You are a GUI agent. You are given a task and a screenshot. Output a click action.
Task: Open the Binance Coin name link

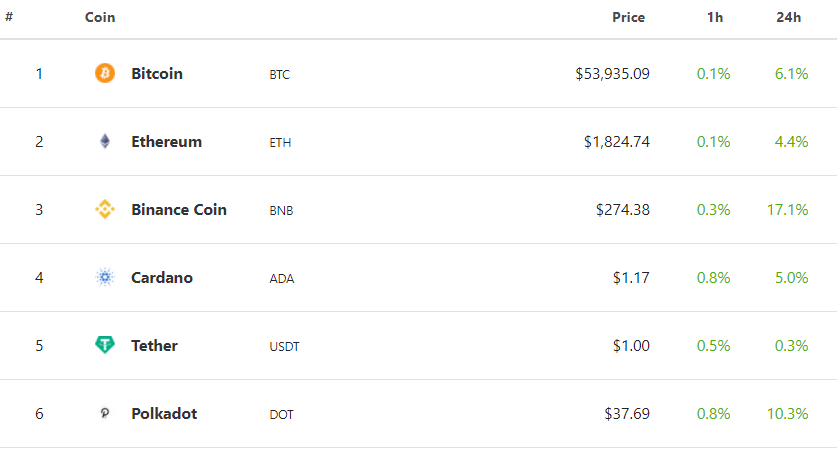tap(179, 209)
